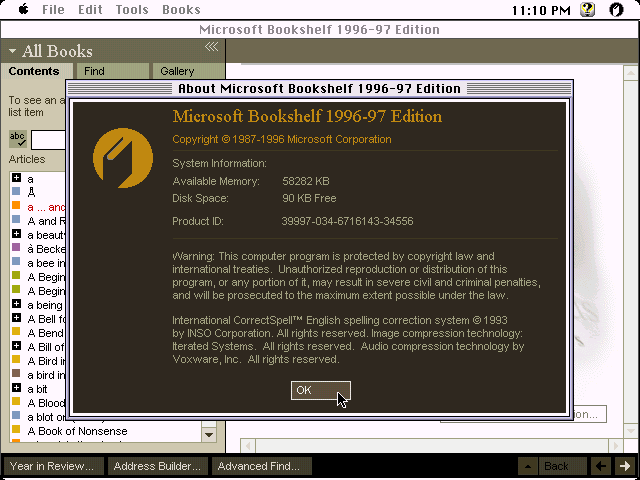Click the Apple menu icon
Image resolution: width=640 pixels, height=480 pixels.
(23, 10)
